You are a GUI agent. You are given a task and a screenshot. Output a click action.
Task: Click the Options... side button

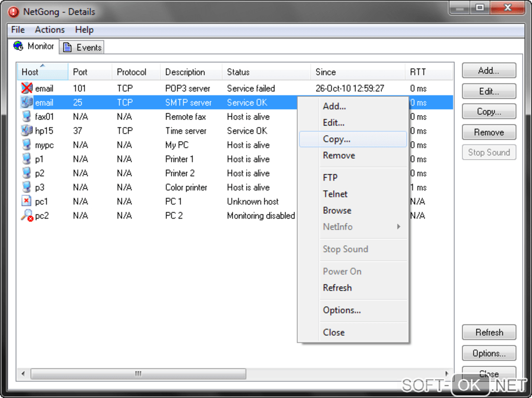(489, 353)
